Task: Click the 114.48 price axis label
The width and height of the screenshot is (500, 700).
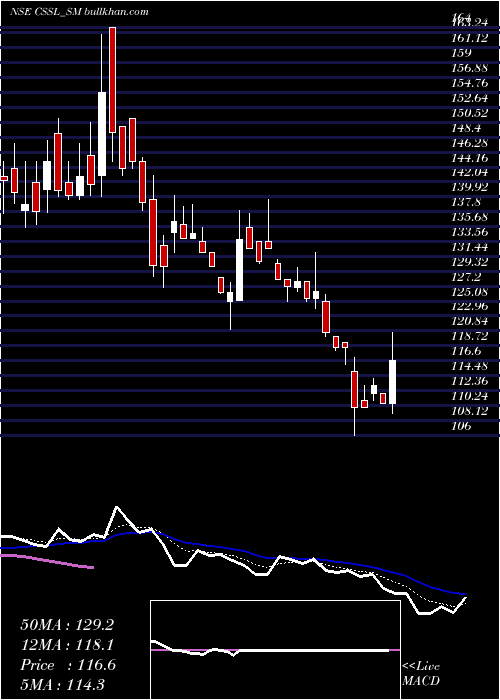Action: click(x=470, y=366)
